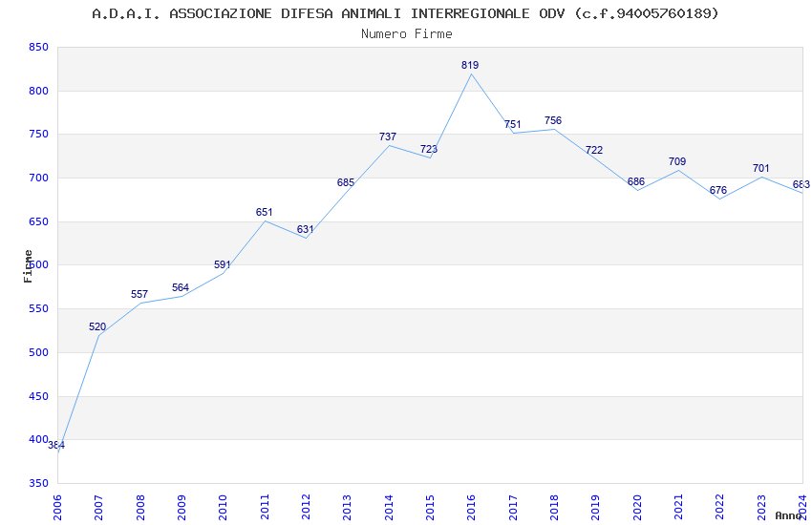
Task: Click the x-axis year 2013
Action: (347, 507)
